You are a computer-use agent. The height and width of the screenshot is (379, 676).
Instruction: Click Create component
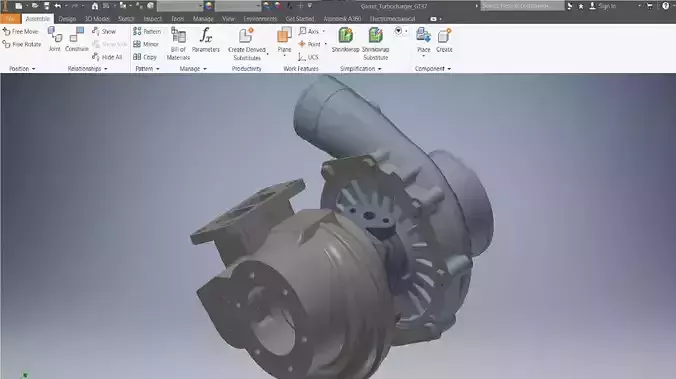[x=444, y=40]
